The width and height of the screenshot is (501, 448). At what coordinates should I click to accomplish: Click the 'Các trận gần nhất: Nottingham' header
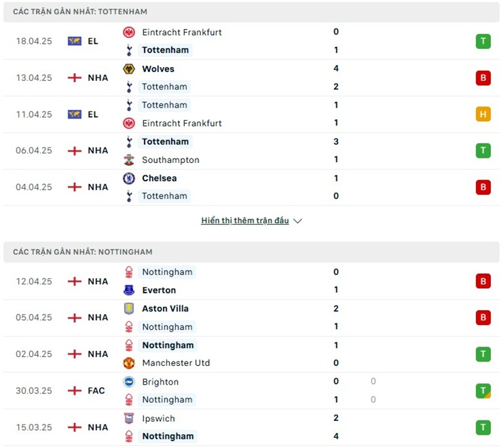pos(83,252)
